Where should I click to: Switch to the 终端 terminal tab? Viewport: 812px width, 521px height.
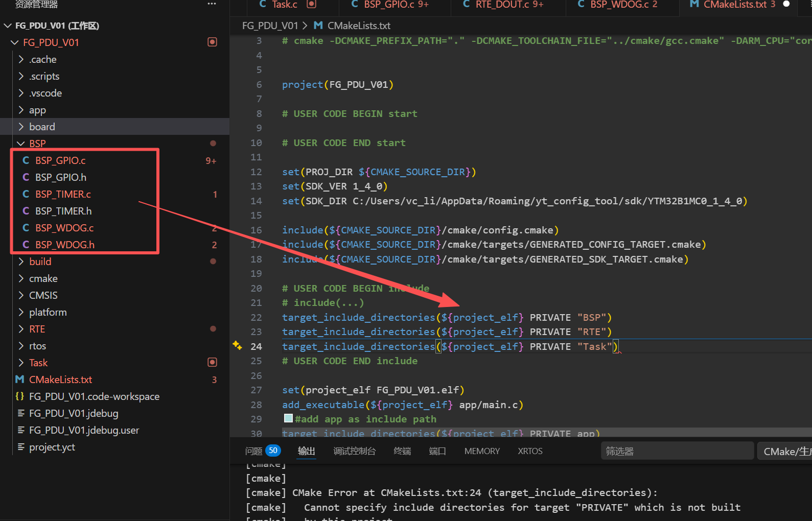[402, 451]
